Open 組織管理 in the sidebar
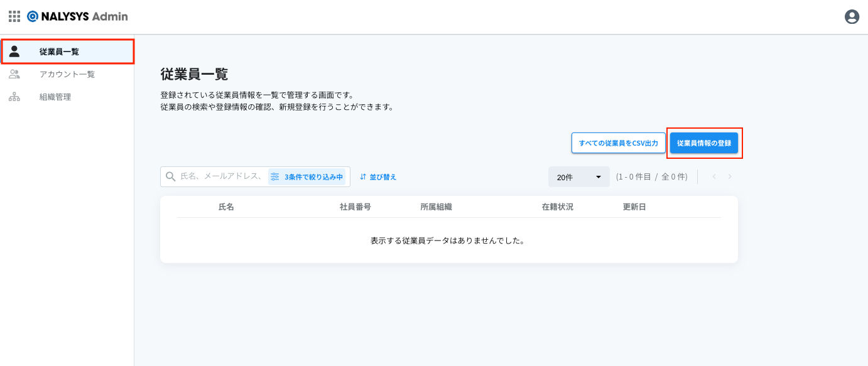This screenshot has width=868, height=366. [67, 97]
